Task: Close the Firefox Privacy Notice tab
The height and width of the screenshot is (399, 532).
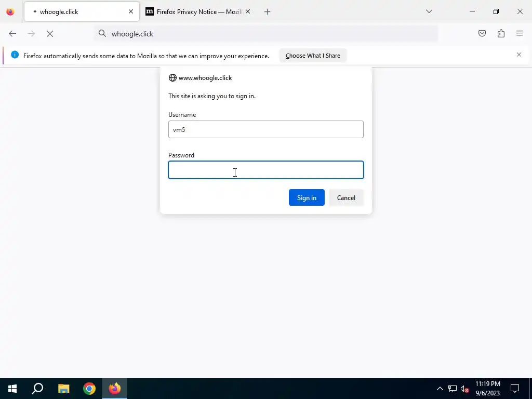Action: (x=248, y=11)
